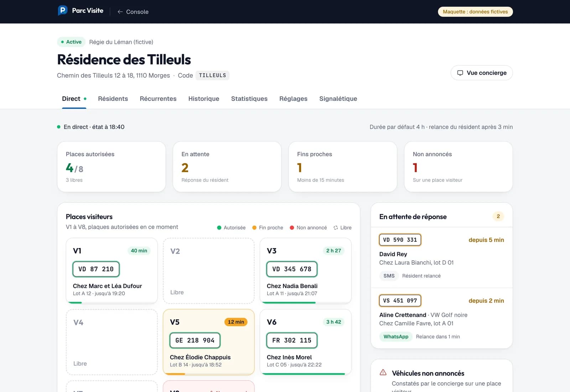Open the Vue concierge button
The width and height of the screenshot is (570, 392).
tap(482, 73)
